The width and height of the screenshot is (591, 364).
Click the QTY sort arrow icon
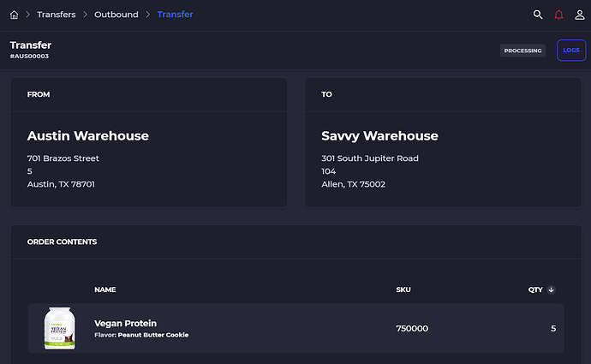click(x=551, y=289)
